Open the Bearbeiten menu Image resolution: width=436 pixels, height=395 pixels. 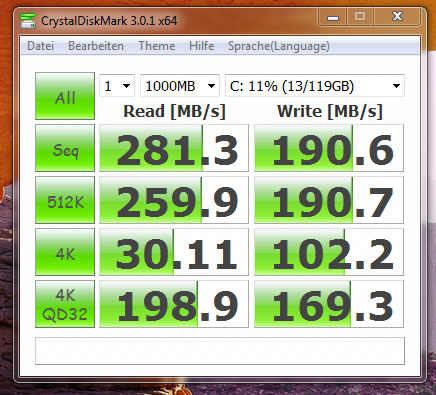(96, 46)
